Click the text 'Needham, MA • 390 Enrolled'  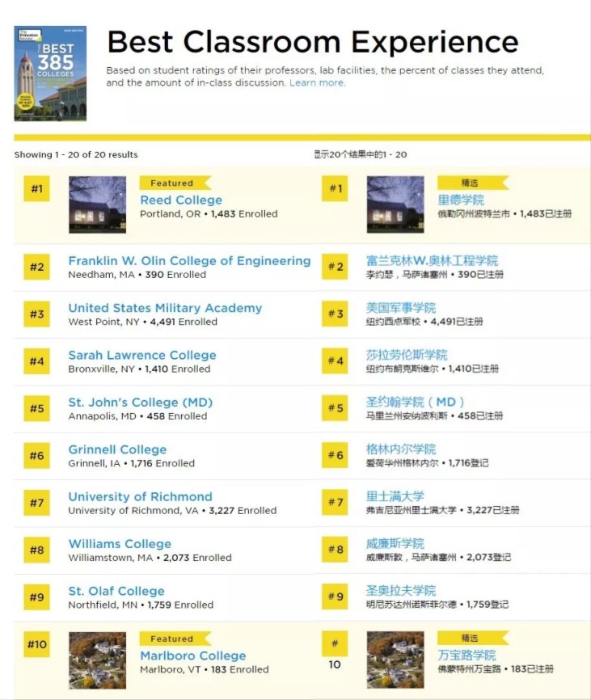click(137, 275)
